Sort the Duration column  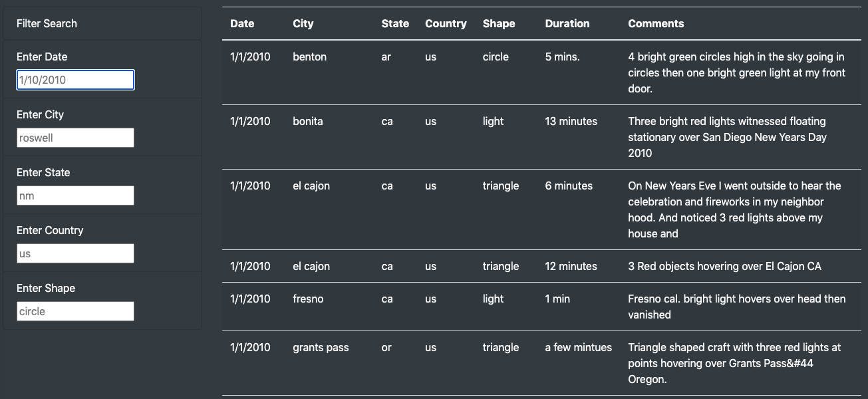[567, 23]
